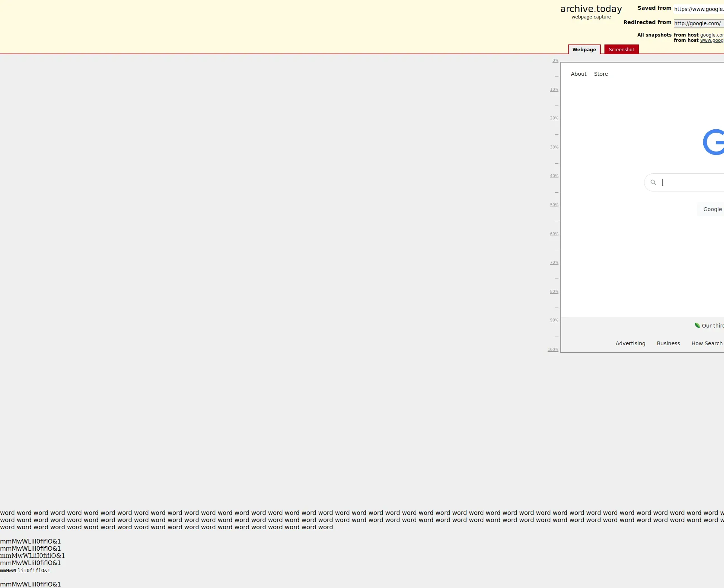This screenshot has width=724, height=588.
Task: Click the Redirected from URL field
Action: tap(699, 23)
